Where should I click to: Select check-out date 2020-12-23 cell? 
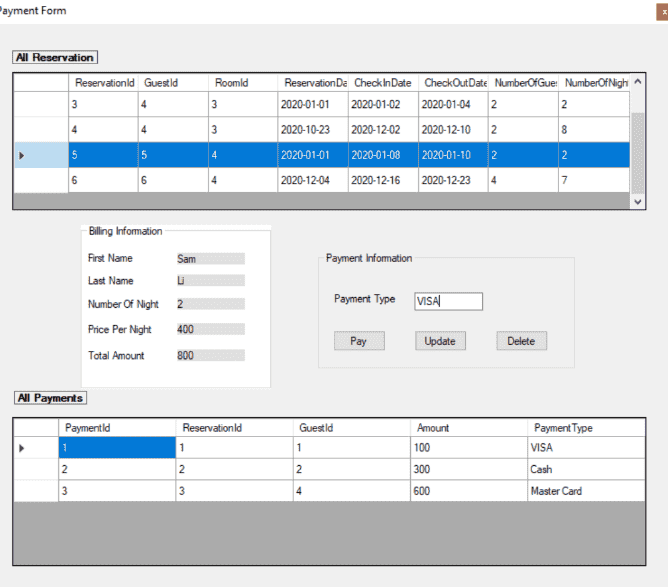pos(453,180)
